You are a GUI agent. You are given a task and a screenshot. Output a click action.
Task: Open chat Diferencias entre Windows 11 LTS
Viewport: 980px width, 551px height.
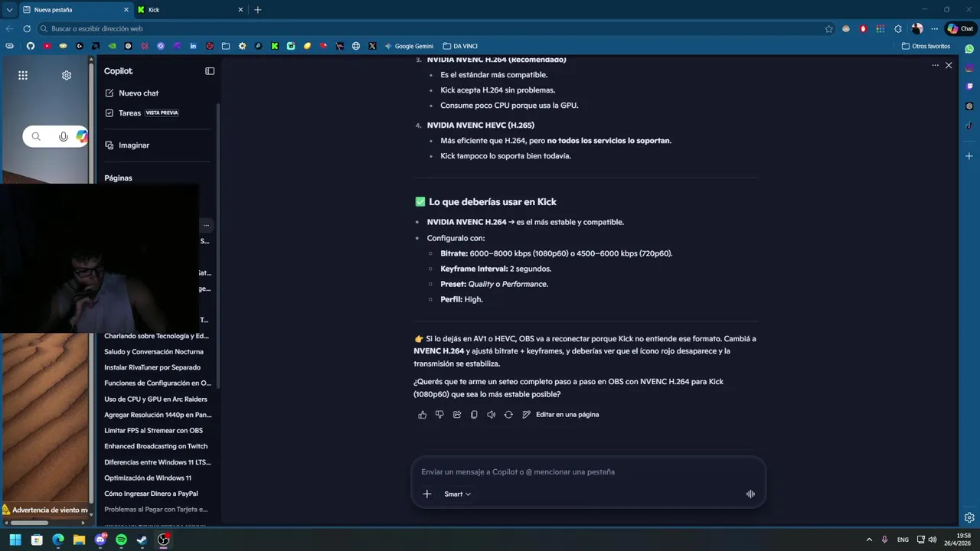[157, 462]
